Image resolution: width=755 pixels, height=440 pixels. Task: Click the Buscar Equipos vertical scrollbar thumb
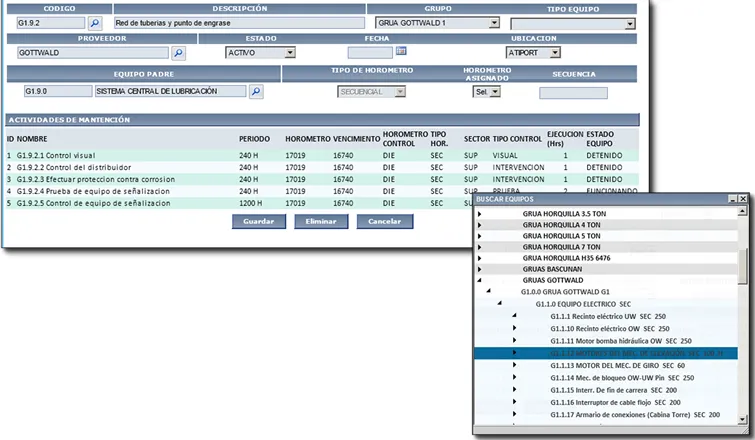742,266
